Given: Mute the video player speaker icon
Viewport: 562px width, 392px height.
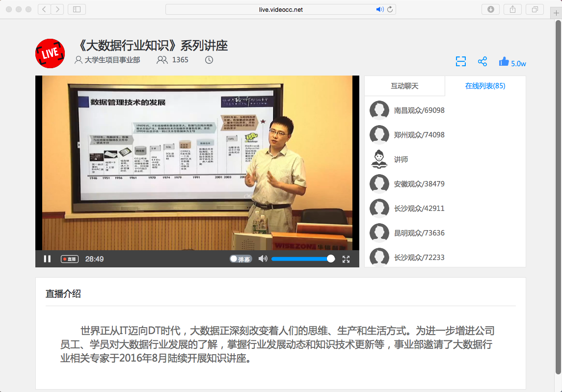Looking at the screenshot, I should pos(263,259).
